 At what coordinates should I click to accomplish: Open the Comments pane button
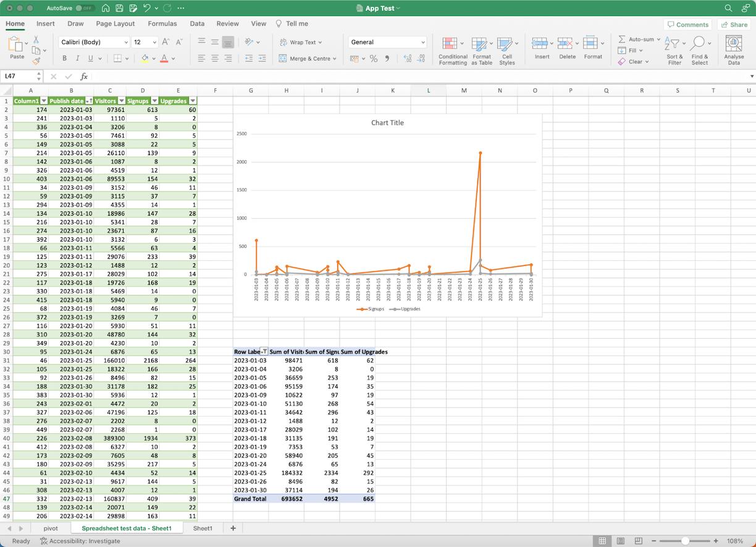pos(687,25)
